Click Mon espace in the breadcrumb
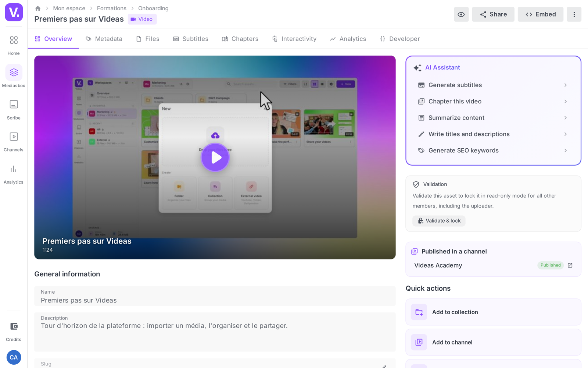Screen dimensions: 588x368 69,8
